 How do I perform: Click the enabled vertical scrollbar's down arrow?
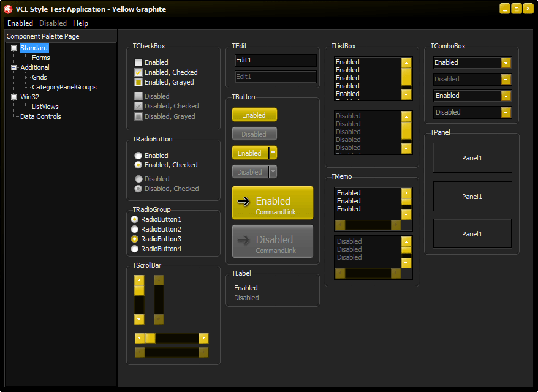(139, 319)
